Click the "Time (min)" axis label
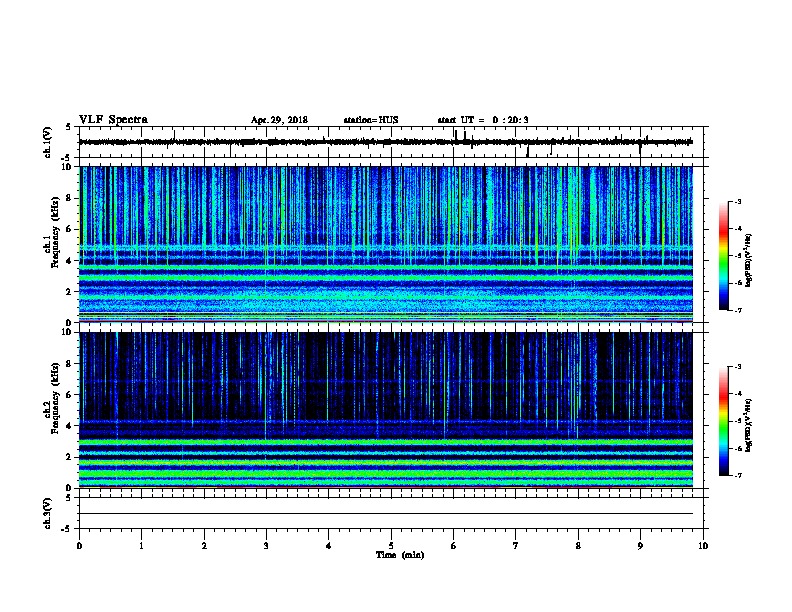This screenshot has width=792, height=612. pos(400,555)
